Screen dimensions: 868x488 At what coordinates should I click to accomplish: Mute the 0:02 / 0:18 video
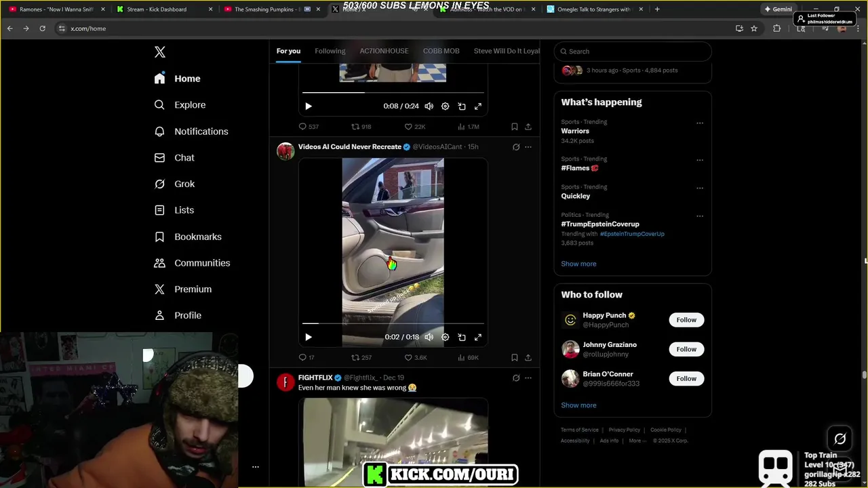429,337
